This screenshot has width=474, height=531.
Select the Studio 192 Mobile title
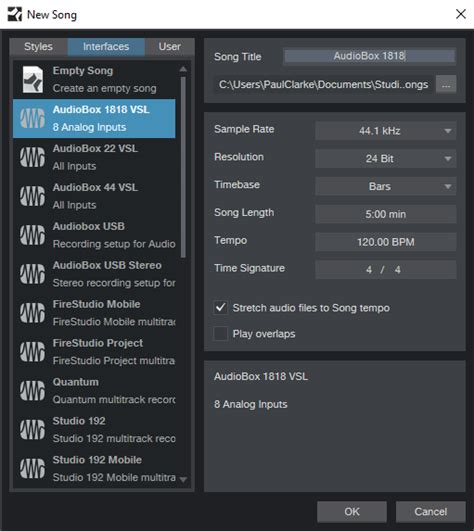point(97,460)
